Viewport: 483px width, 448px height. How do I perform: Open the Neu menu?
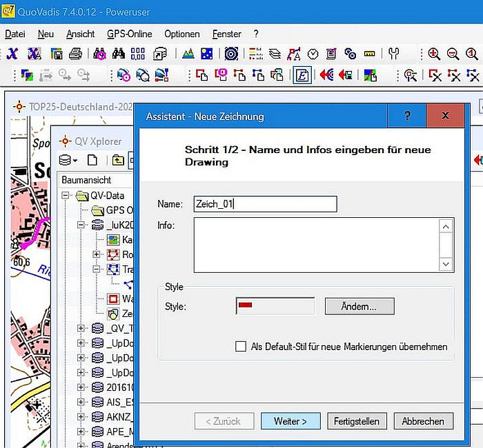pyautogui.click(x=46, y=34)
